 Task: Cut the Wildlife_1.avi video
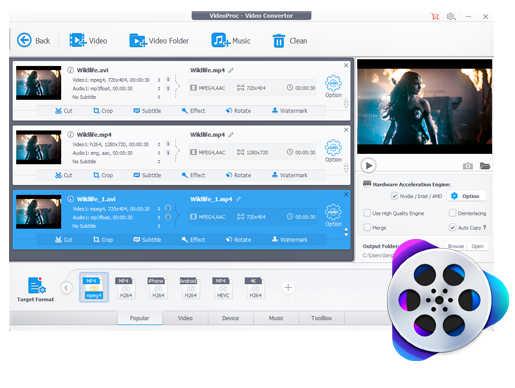click(x=64, y=239)
